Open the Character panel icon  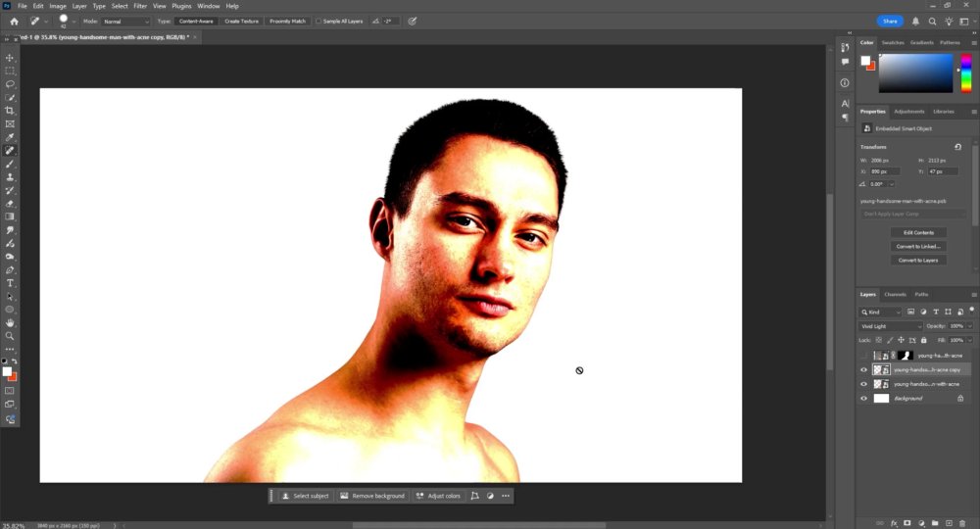[845, 104]
